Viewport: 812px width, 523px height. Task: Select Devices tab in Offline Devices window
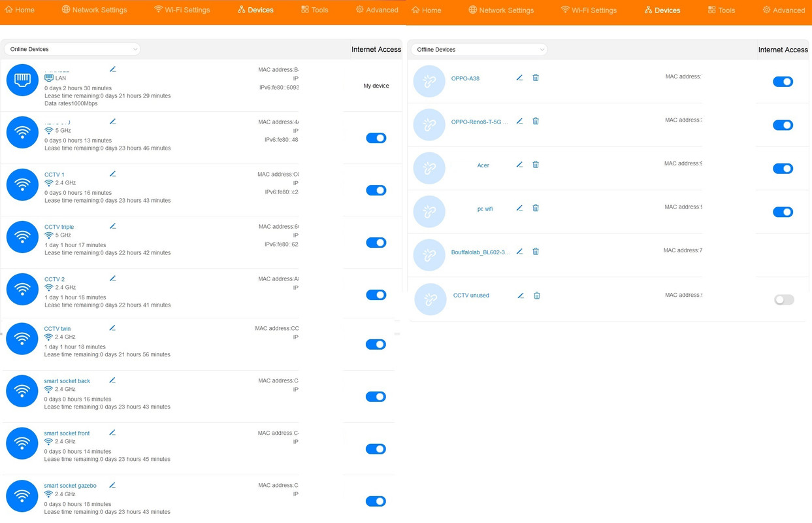point(662,10)
